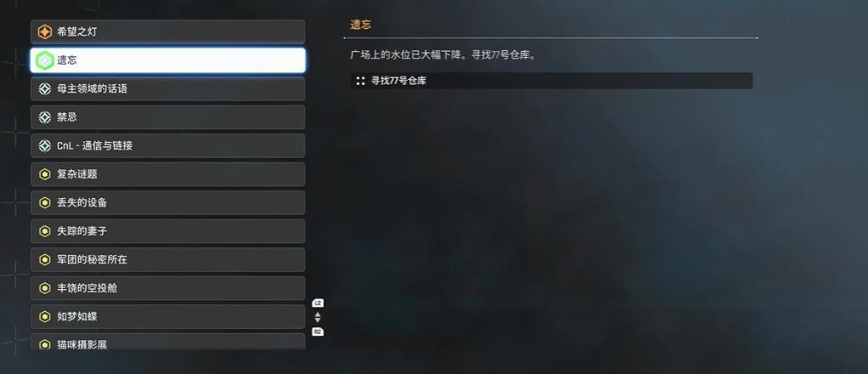Image resolution: width=868 pixels, height=374 pixels.
Task: Click the 遗忘 title in the details panel
Action: pyautogui.click(x=360, y=25)
